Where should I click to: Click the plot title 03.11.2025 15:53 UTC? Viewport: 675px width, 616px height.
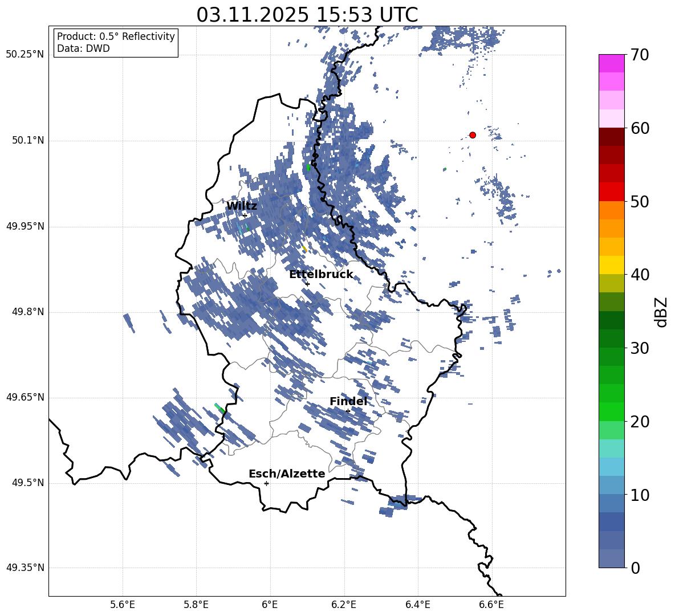[x=307, y=15]
